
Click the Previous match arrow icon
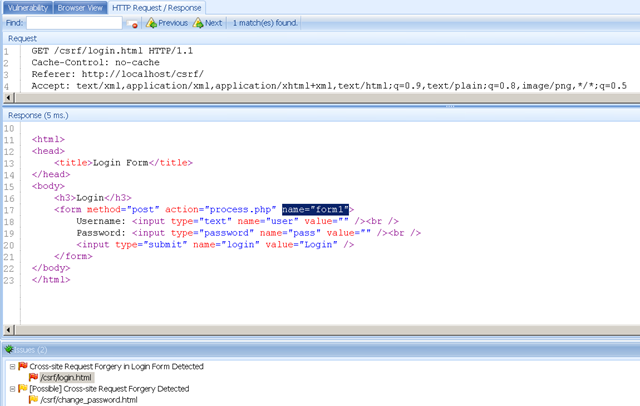(x=151, y=23)
